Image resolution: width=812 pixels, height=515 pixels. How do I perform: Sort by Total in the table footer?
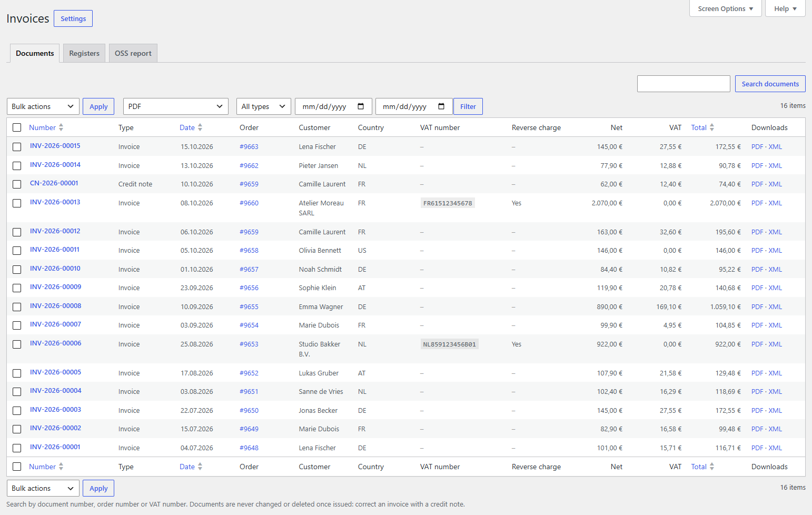click(702, 467)
